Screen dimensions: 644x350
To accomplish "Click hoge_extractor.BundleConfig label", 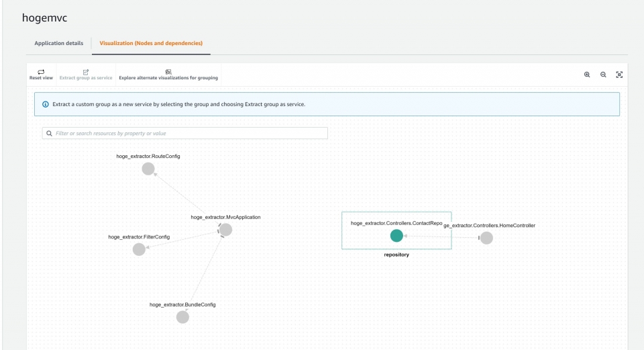I will coord(182,305).
